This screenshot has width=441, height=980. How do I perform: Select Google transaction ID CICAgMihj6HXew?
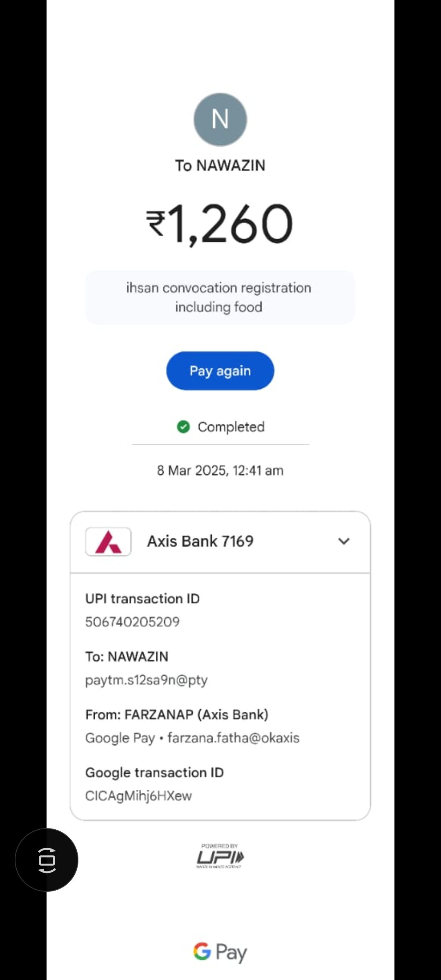[x=138, y=796]
